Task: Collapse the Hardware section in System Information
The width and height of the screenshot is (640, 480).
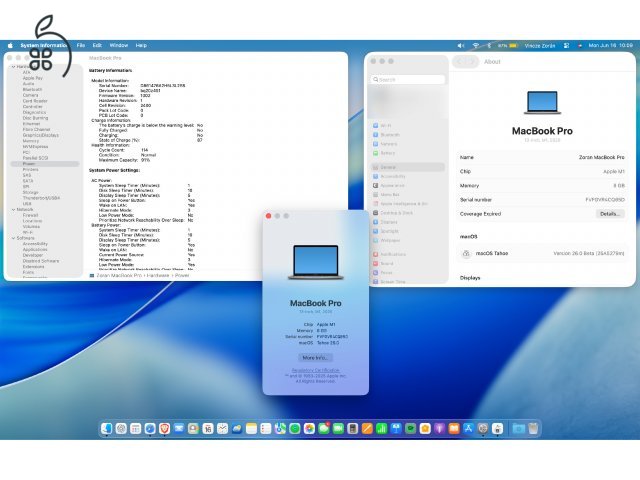Action: tap(13, 67)
